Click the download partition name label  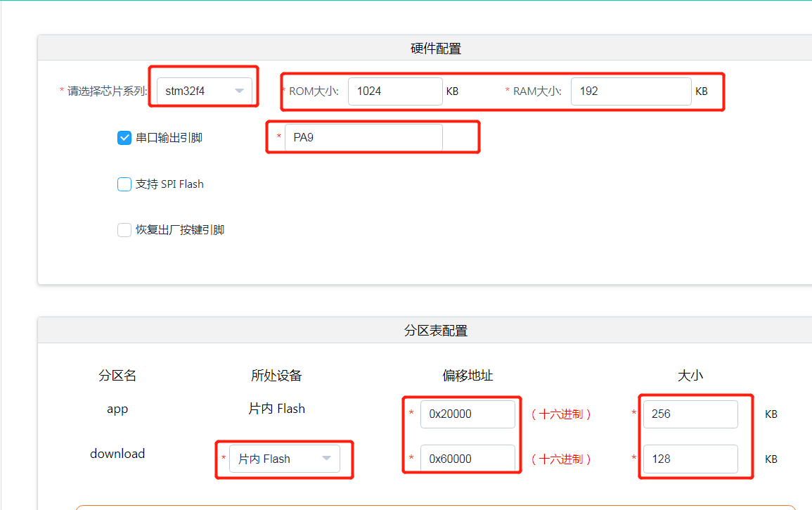117,454
